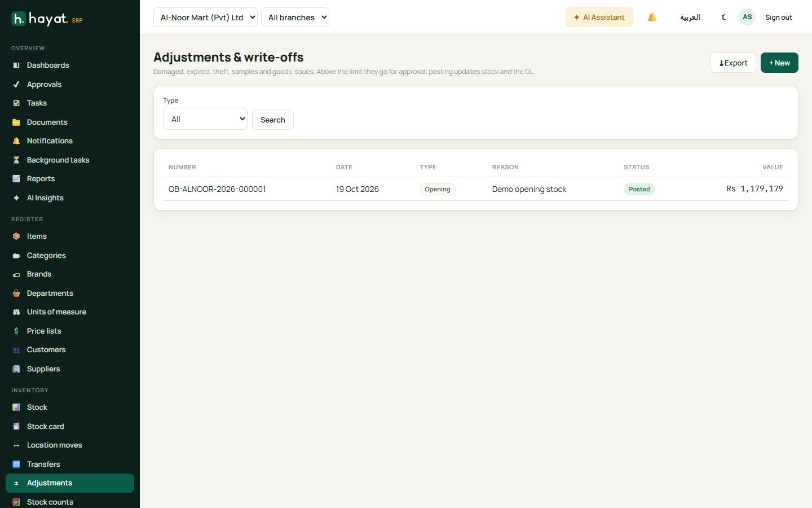Click the Stock card icon
Image resolution: width=812 pixels, height=508 pixels.
click(x=16, y=427)
